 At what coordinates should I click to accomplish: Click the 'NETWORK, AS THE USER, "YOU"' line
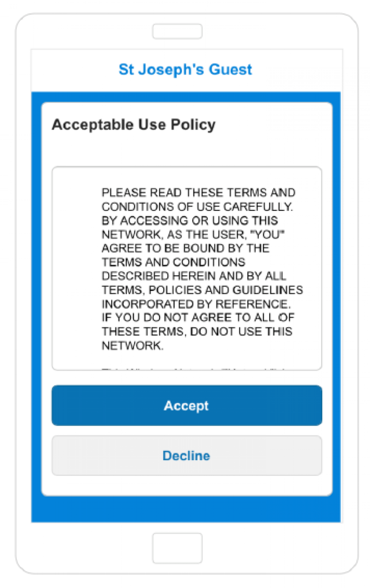[x=193, y=235]
